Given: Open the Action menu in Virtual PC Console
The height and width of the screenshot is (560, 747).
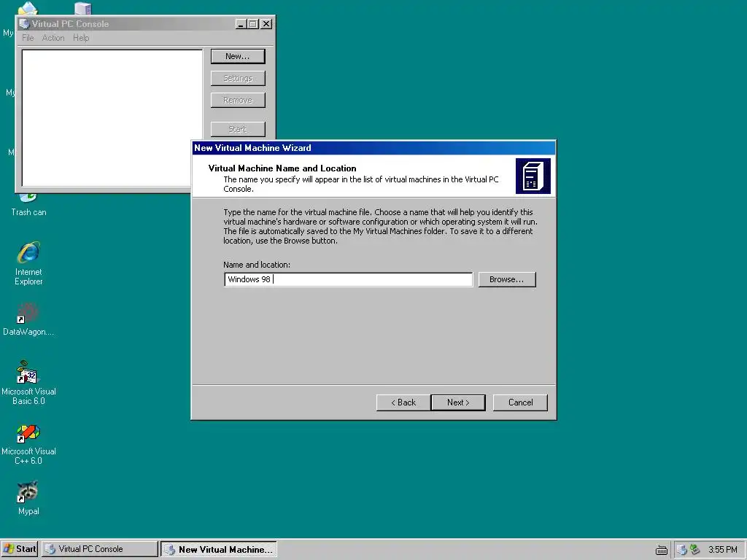Looking at the screenshot, I should [x=53, y=38].
